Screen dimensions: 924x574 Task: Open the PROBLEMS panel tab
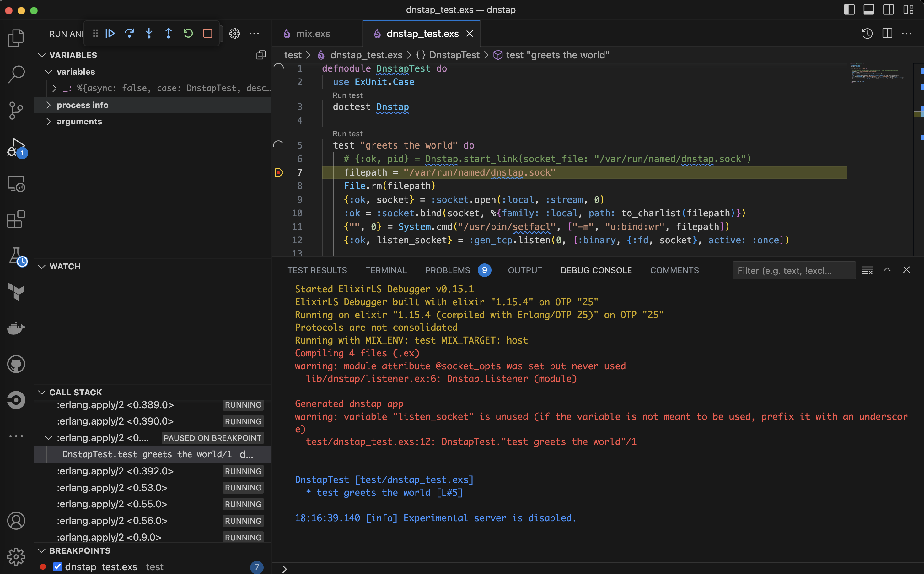448,270
